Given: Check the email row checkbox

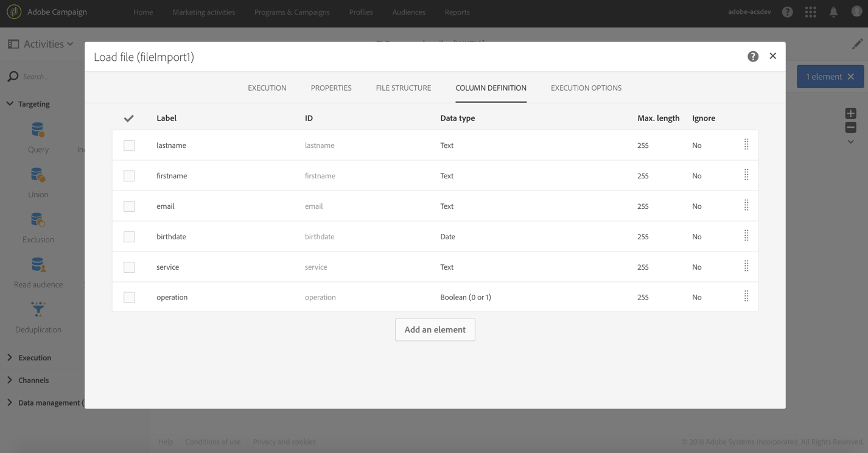Looking at the screenshot, I should point(129,206).
